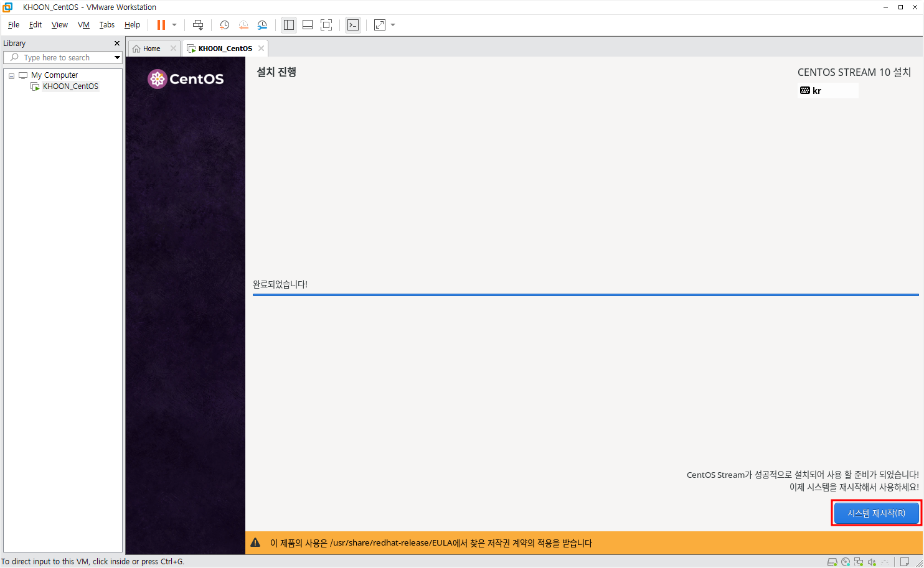Open the Tabs menu
The height and width of the screenshot is (568, 924).
[x=107, y=25]
